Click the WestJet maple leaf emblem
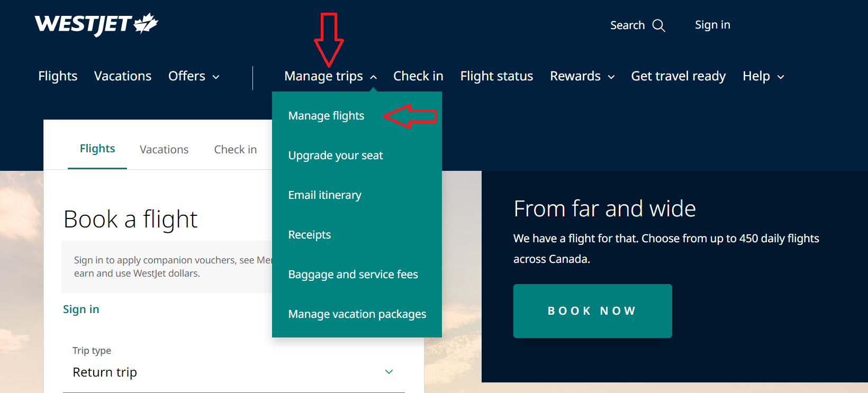The height and width of the screenshot is (393, 868). [146, 23]
